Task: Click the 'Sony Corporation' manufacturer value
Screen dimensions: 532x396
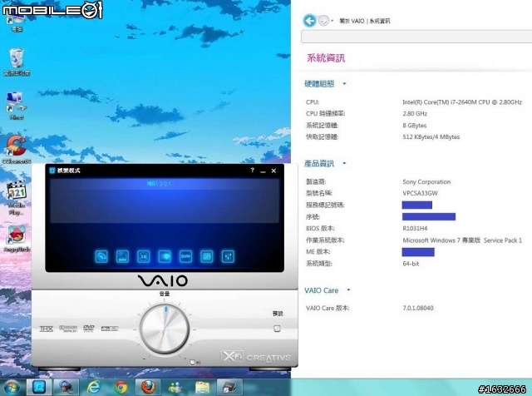Action: pyautogui.click(x=426, y=181)
